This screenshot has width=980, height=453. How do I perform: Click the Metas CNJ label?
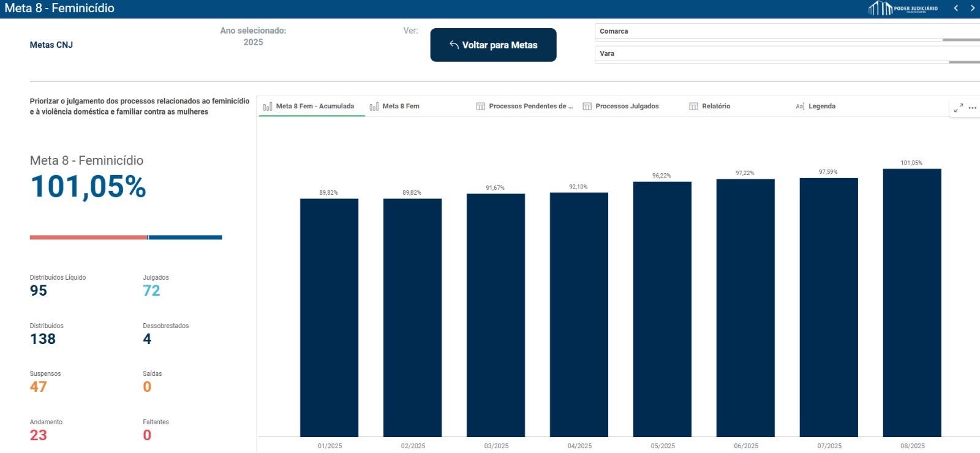[51, 45]
